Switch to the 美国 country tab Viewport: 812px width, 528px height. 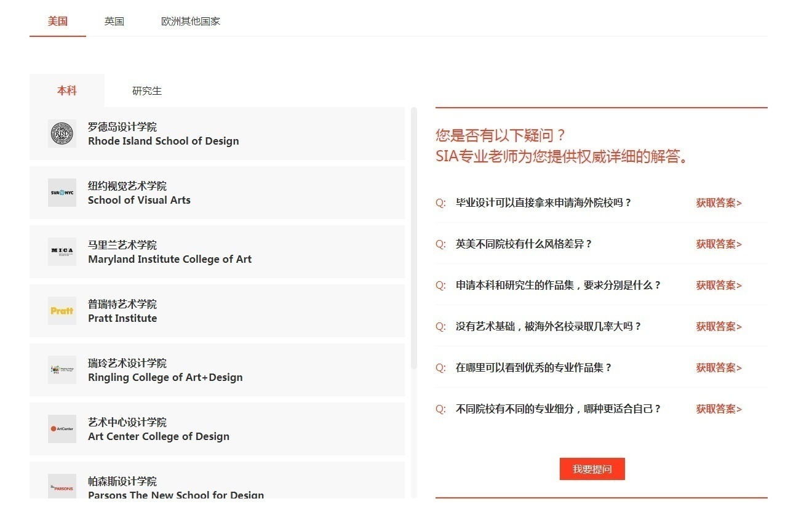click(58, 21)
